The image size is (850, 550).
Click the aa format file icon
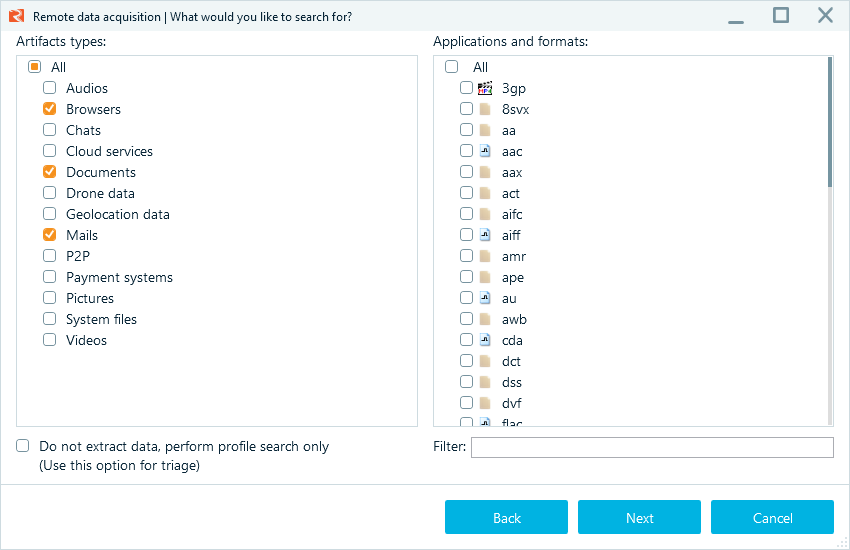pos(485,130)
